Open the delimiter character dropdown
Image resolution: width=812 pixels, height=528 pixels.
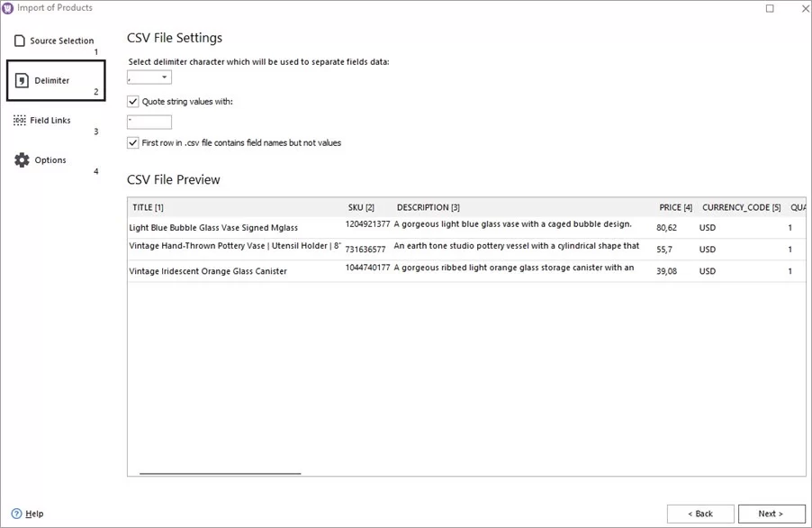(x=165, y=77)
